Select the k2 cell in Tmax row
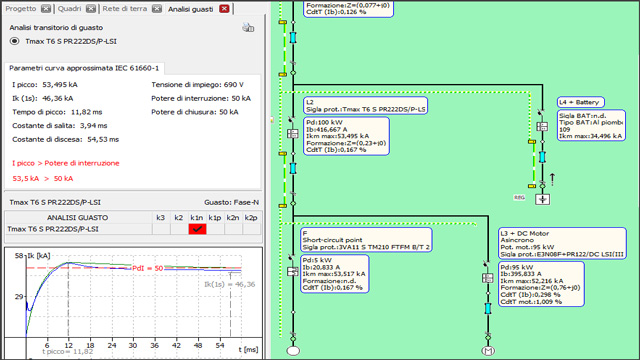The width and height of the screenshot is (640, 360). 179,229
